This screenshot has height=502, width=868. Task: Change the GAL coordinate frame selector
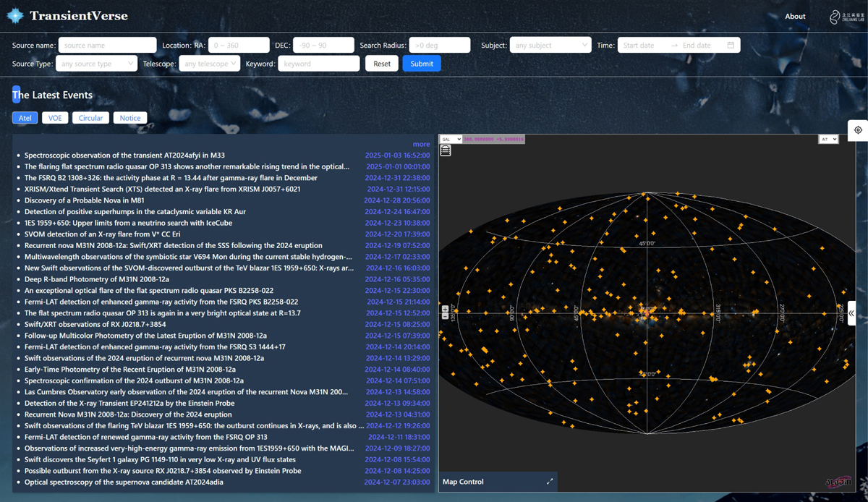coord(451,139)
